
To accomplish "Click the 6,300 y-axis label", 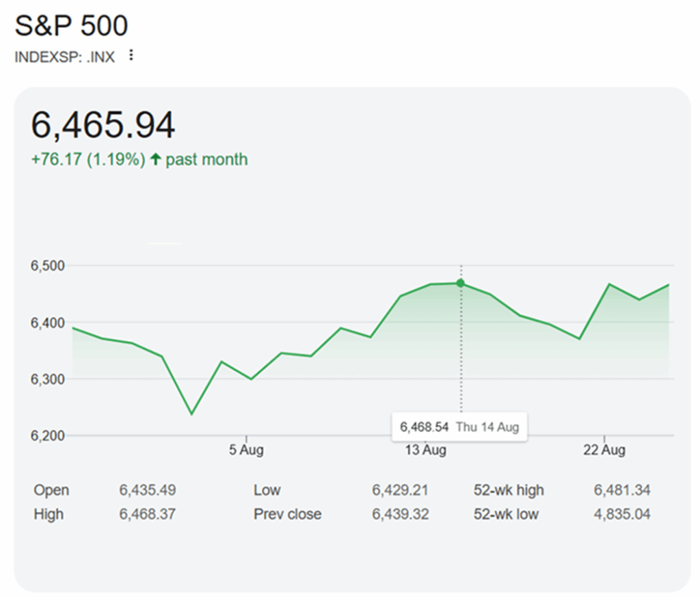I will [x=48, y=379].
